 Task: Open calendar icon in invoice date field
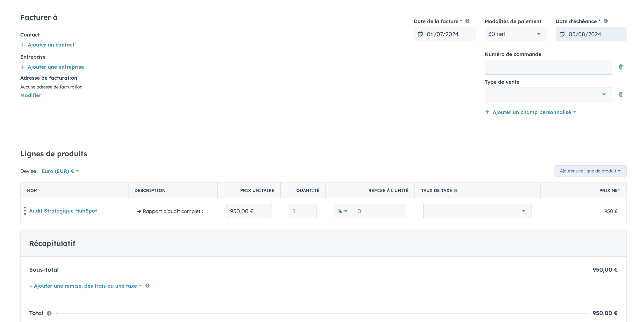pos(420,34)
